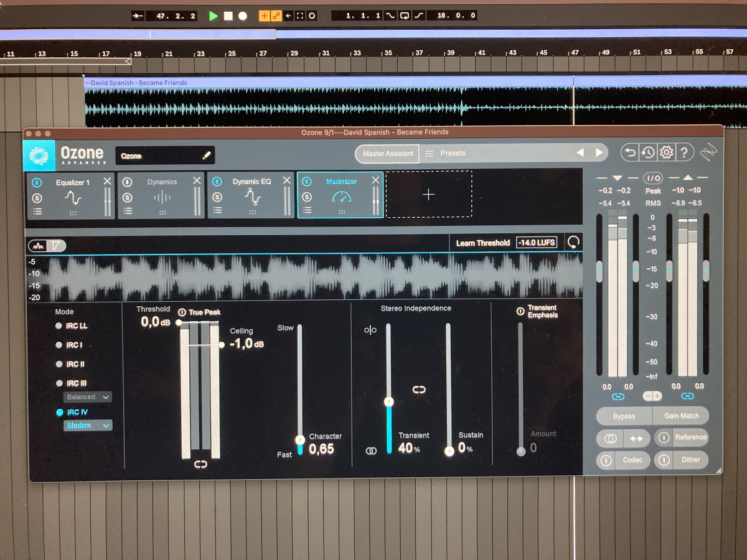Switch to the waveform view icon
This screenshot has height=560, width=747.
click(x=37, y=246)
